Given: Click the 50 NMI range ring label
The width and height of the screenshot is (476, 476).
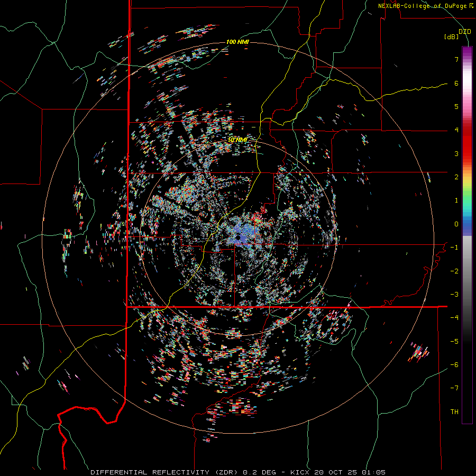Looking at the screenshot, I should click(237, 140).
